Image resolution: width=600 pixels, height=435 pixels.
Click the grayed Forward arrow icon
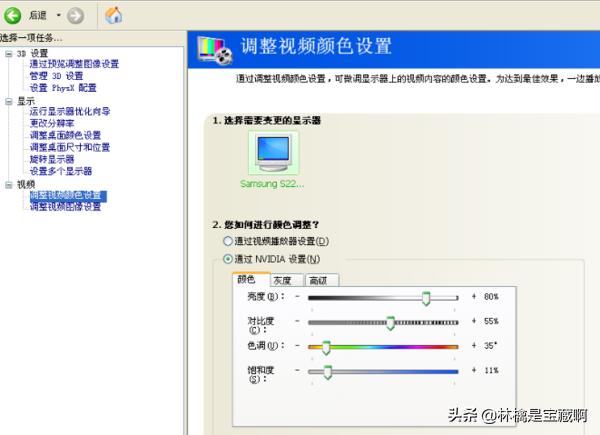coord(74,15)
